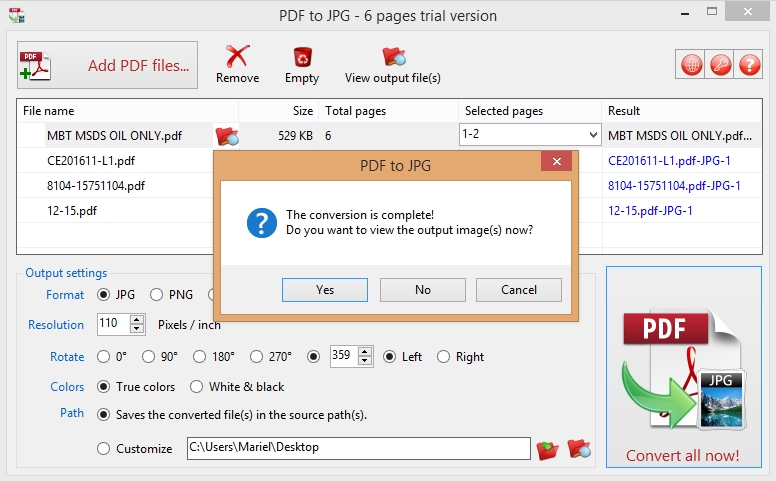Screen dimensions: 776x481
Task: Select White & black colors option
Action: (196, 386)
